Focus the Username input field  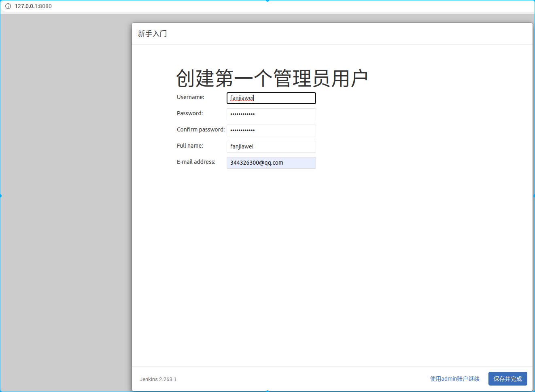[271, 98]
